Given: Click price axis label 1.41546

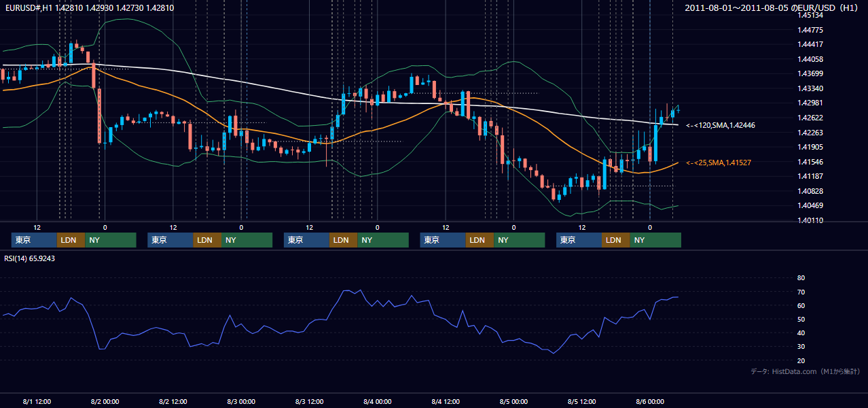Looking at the screenshot, I should click(810, 162).
